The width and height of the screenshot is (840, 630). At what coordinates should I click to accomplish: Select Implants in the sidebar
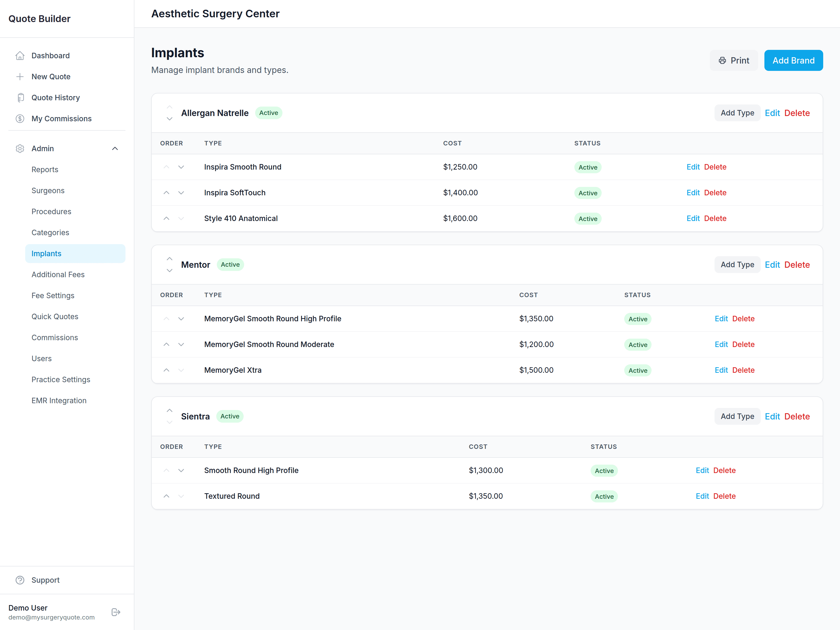click(x=75, y=254)
